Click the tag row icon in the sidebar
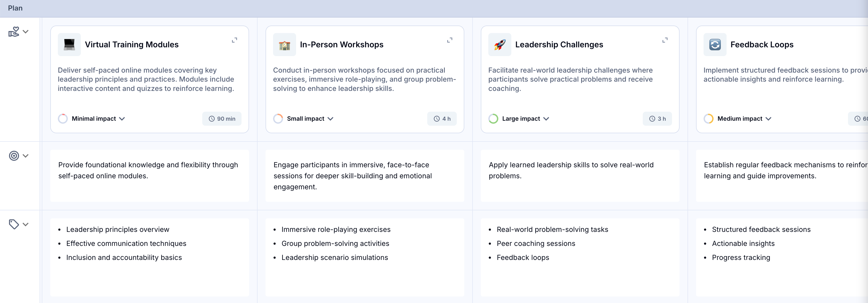This screenshot has height=303, width=868. (14, 224)
